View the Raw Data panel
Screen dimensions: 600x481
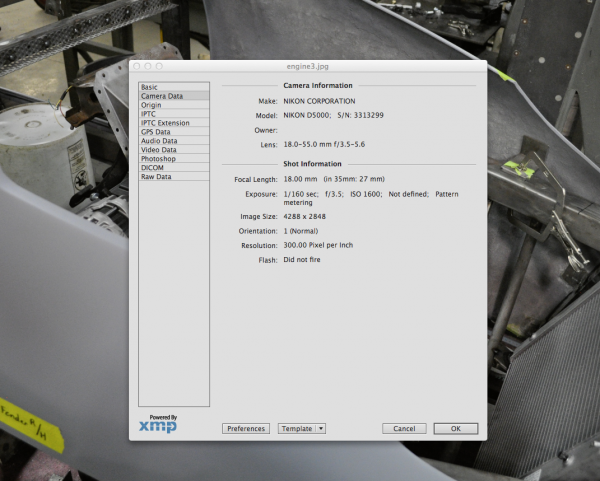coord(156,177)
